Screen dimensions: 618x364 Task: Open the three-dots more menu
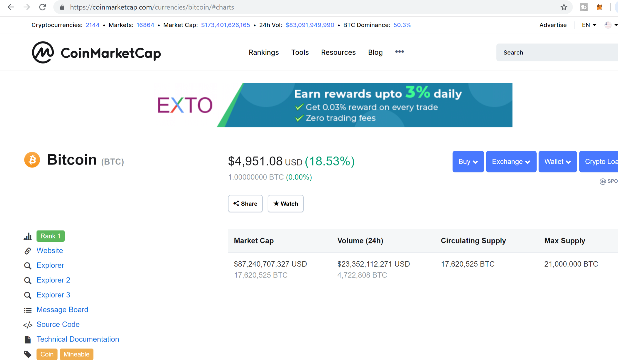[x=399, y=52]
